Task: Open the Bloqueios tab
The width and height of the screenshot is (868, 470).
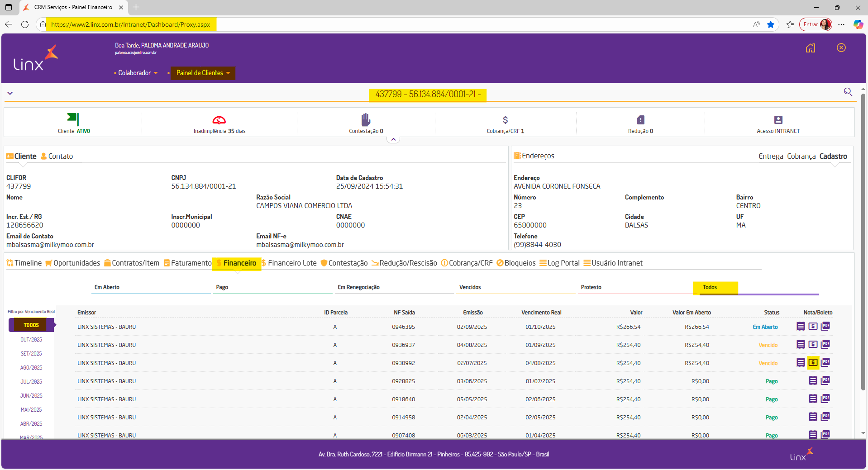Action: point(516,263)
